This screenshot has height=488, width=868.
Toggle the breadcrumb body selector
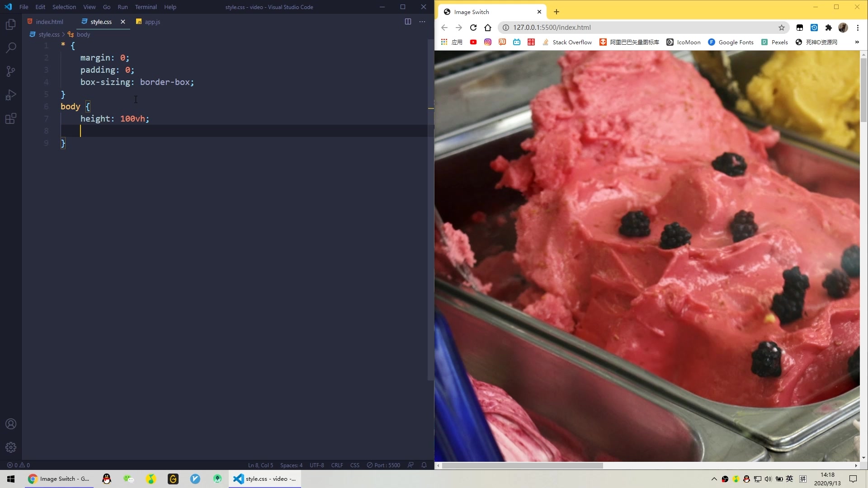(x=84, y=34)
